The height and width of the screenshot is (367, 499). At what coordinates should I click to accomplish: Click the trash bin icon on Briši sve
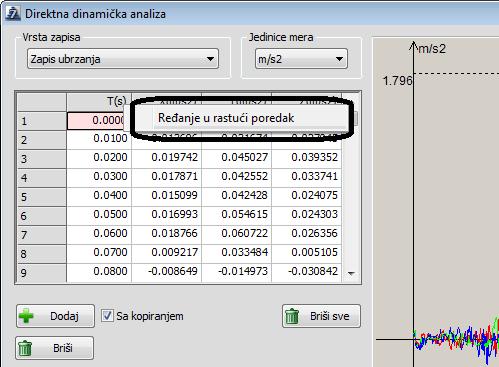tap(292, 316)
